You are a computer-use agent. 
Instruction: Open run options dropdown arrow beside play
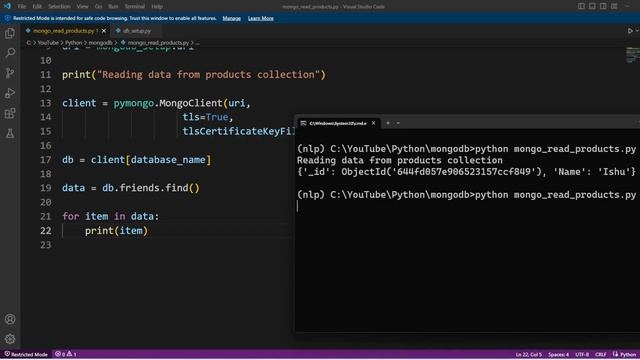tap(637, 31)
